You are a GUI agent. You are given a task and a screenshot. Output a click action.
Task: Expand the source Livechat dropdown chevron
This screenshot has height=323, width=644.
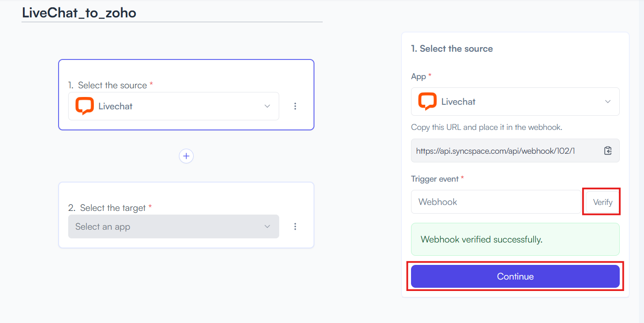click(267, 106)
